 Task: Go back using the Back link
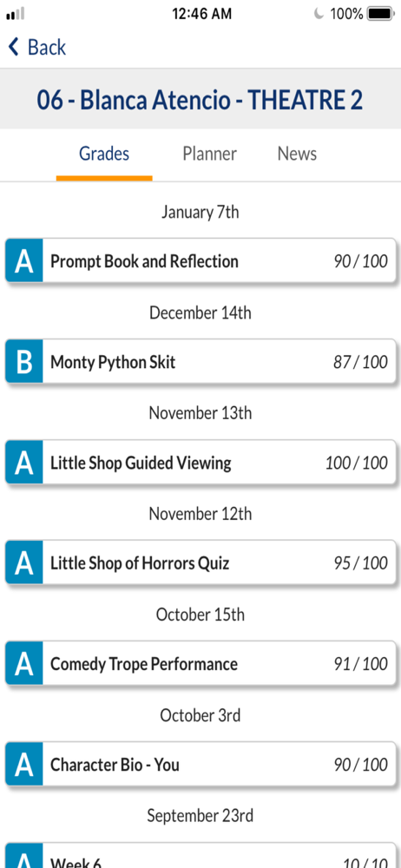(x=37, y=47)
